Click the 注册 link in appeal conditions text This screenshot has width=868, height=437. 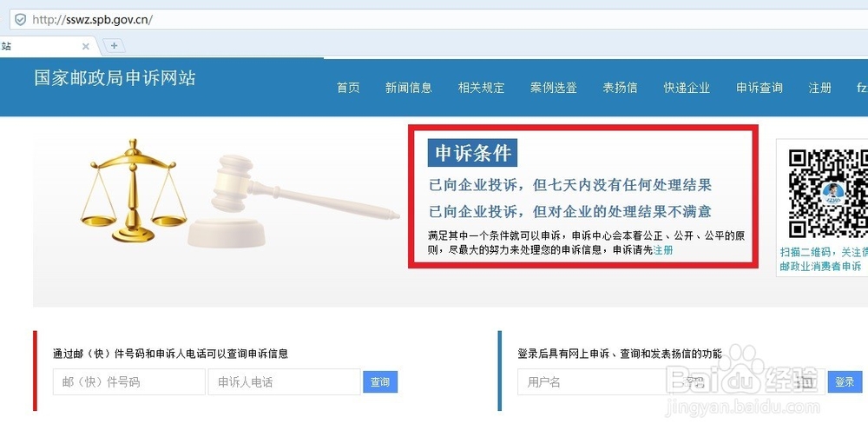coord(663,250)
